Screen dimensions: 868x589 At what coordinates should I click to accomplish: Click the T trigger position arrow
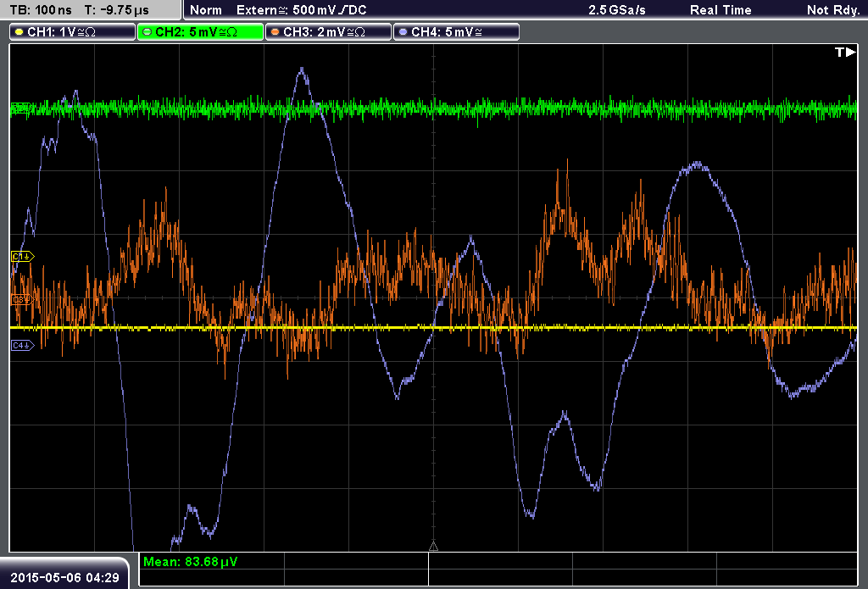tap(845, 52)
